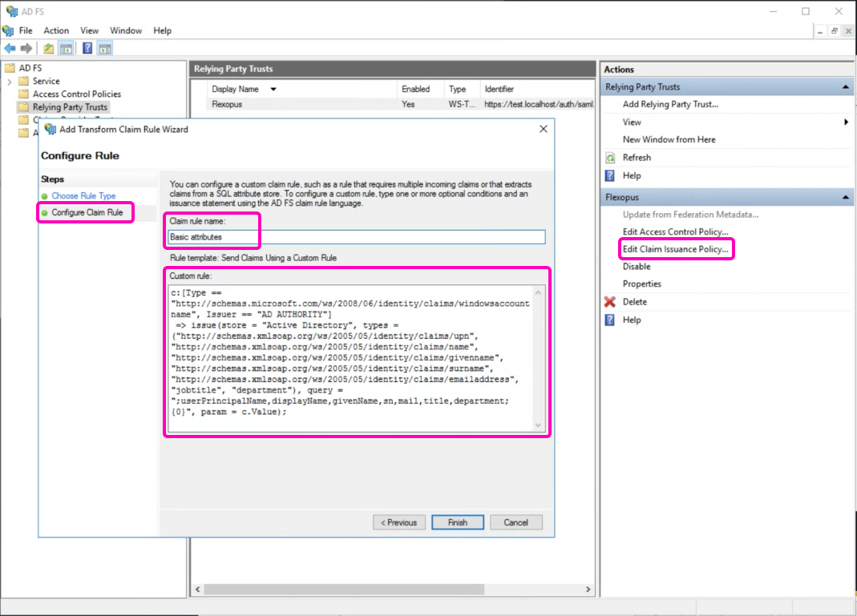The height and width of the screenshot is (616, 857).
Task: Toggle the Show/Hide Console Tree toolbar icon
Action: pos(66,49)
